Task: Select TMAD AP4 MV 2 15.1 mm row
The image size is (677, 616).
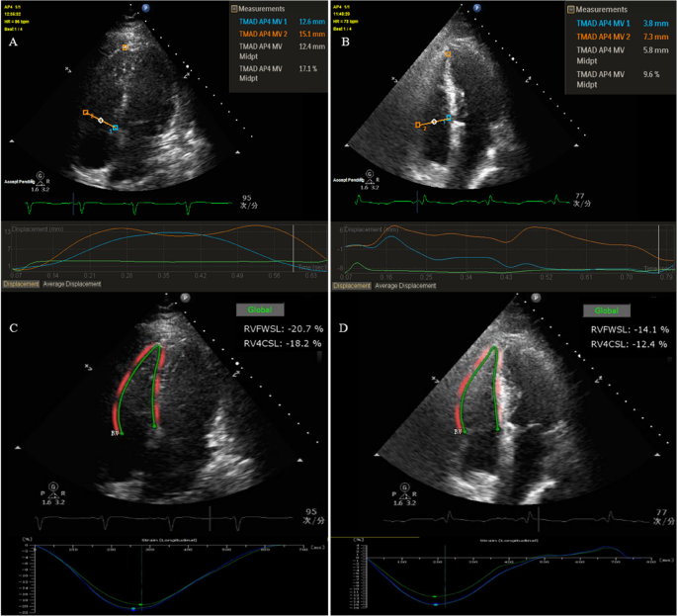Action: pyautogui.click(x=282, y=34)
